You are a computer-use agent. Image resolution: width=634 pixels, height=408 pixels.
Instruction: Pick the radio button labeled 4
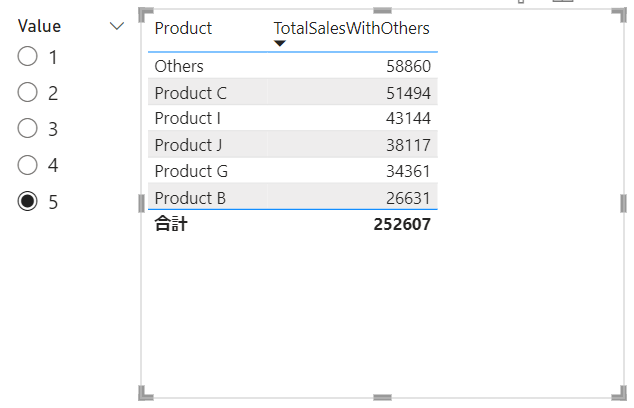click(28, 165)
